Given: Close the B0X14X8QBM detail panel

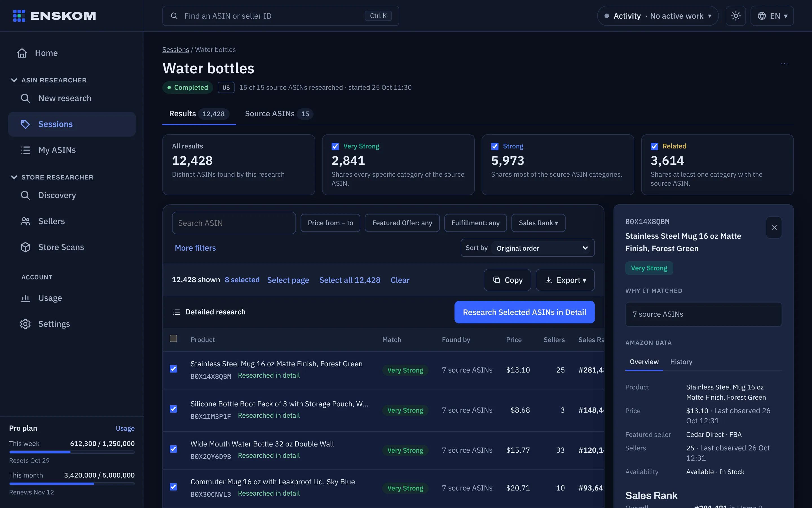Looking at the screenshot, I should (x=774, y=227).
